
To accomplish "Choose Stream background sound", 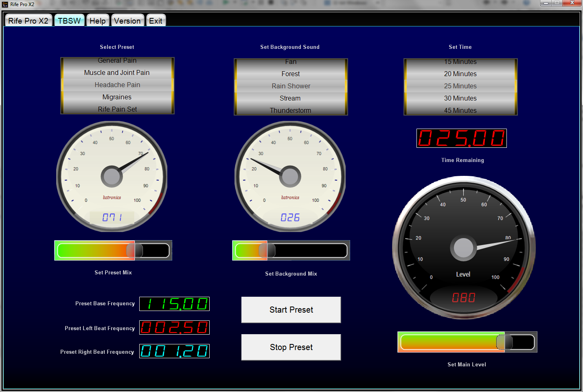I will click(291, 98).
